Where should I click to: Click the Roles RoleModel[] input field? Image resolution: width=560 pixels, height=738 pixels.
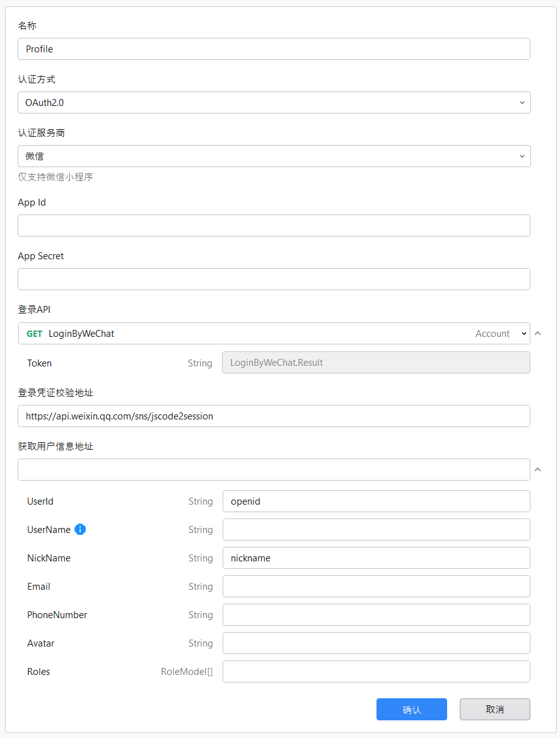(376, 672)
